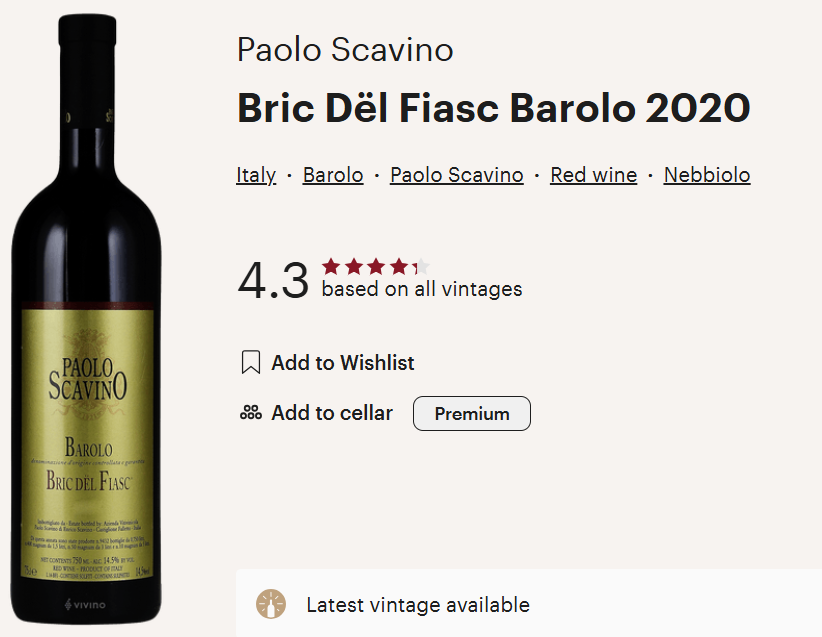The height and width of the screenshot is (637, 822).
Task: Click the latest vintage bottle badge icon
Action: 270,604
